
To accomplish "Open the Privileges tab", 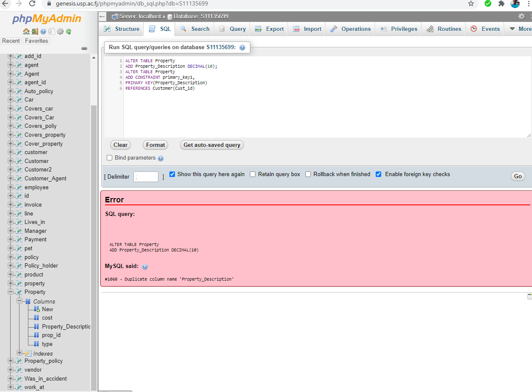I will (398, 29).
